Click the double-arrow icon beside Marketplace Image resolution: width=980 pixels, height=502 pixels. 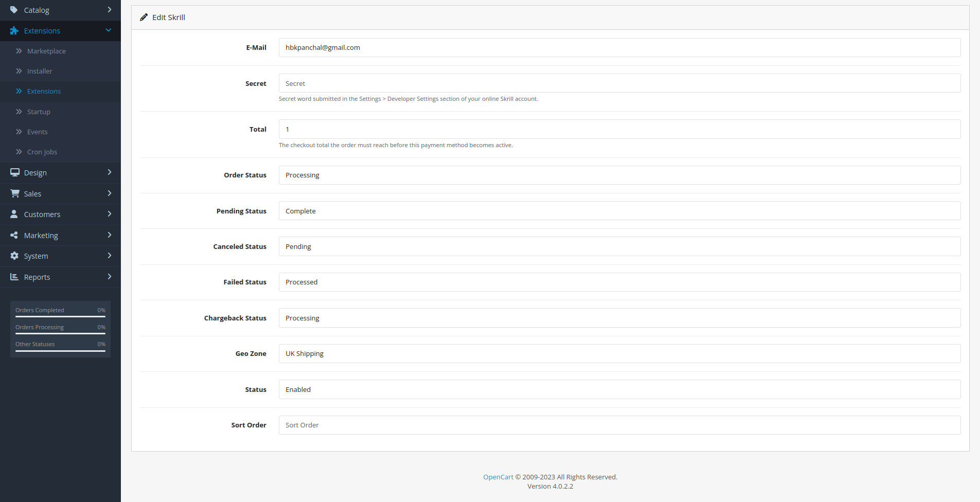19,51
